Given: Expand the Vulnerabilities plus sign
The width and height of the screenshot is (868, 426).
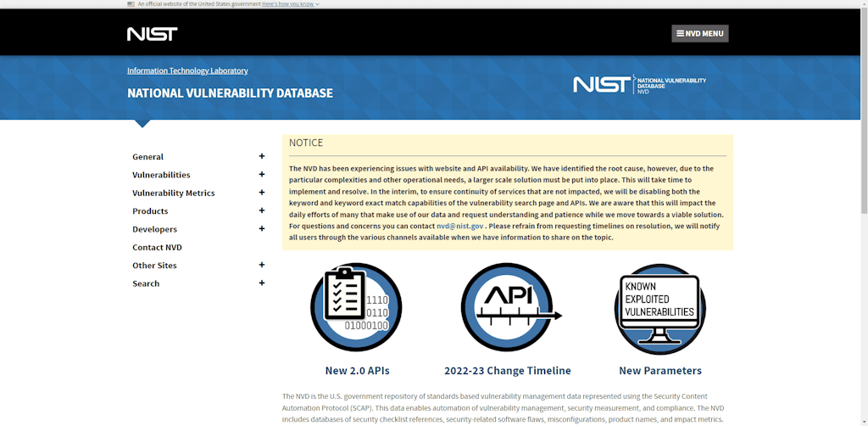Looking at the screenshot, I should pos(262,175).
